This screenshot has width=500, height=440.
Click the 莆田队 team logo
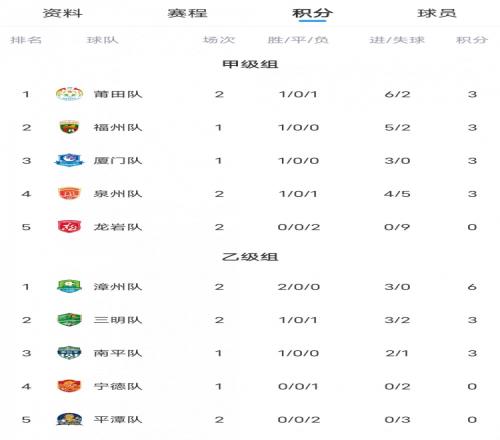pos(69,94)
